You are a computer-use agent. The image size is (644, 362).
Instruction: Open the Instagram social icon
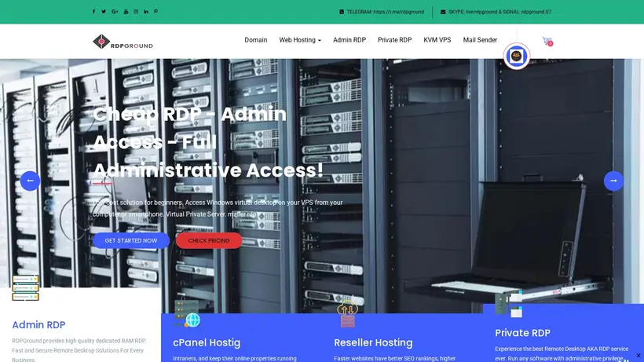pos(136,12)
